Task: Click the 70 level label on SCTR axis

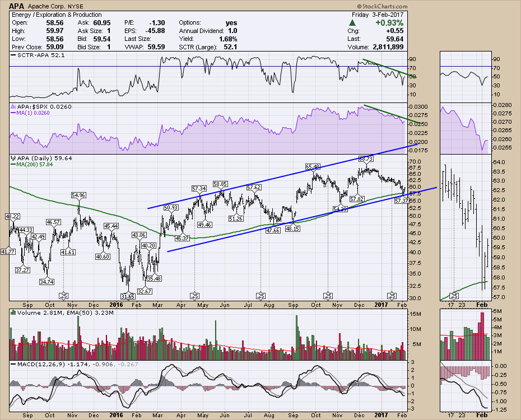Action: [413, 68]
